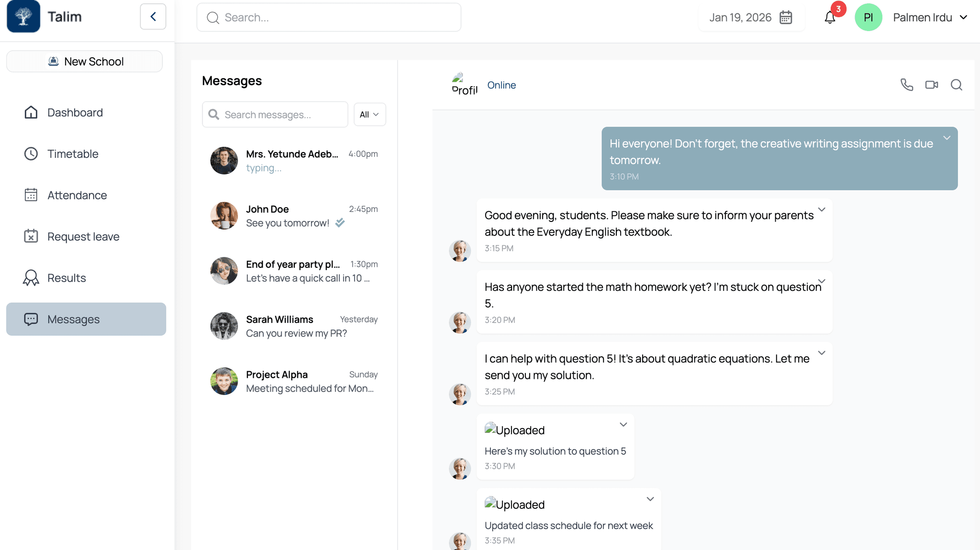Expand options on the math homework message
The width and height of the screenshot is (980, 550).
822,281
